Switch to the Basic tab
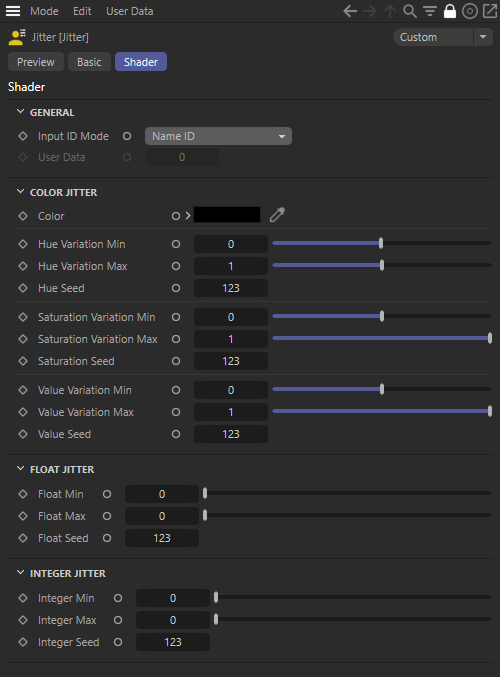 [89, 62]
